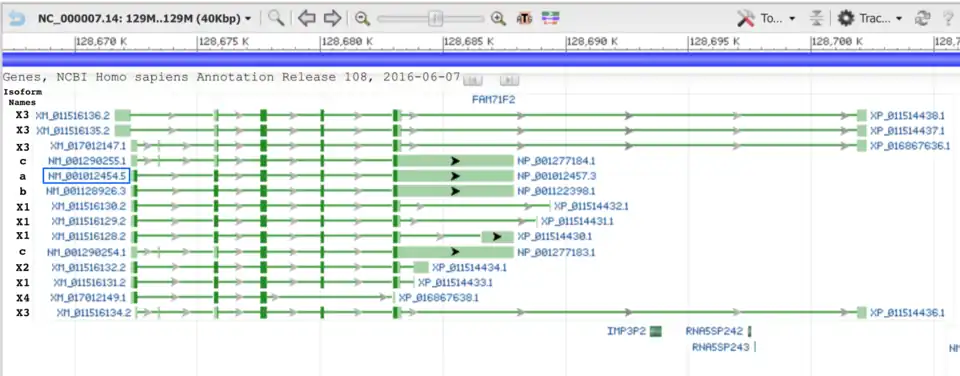The height and width of the screenshot is (376, 960).
Task: Select protein NP_001277184.1 label
Action: point(556,161)
